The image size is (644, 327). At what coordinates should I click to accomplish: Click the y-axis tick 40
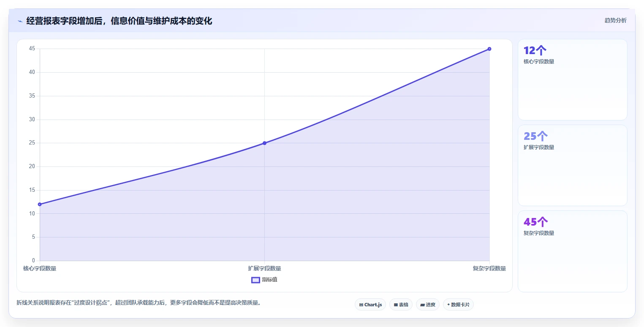(x=32, y=72)
